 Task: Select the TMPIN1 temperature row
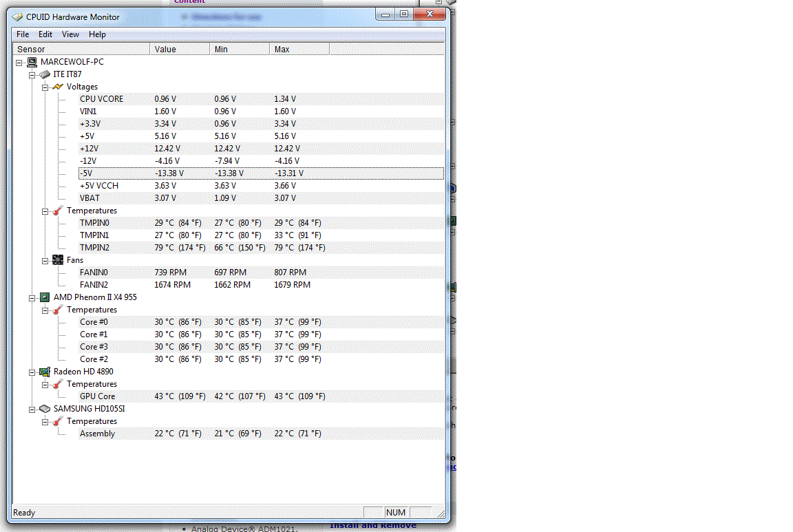click(x=262, y=235)
